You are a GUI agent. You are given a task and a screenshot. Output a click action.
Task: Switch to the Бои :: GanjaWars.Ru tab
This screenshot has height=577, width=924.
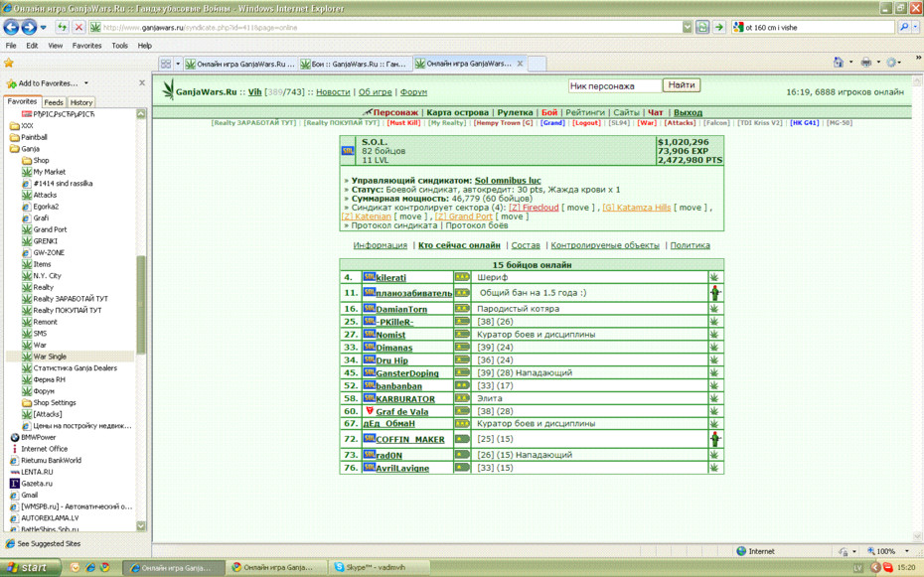pyautogui.click(x=354, y=64)
